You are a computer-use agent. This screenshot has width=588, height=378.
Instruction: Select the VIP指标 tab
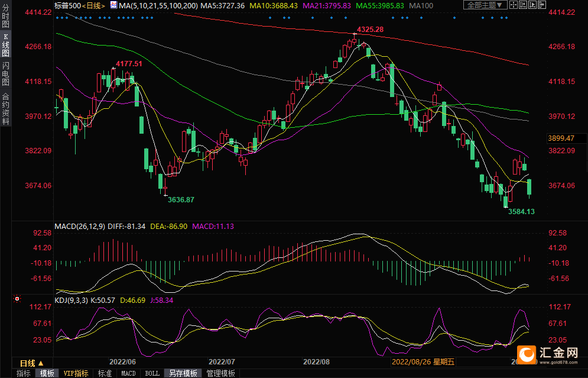pyautogui.click(x=76, y=373)
